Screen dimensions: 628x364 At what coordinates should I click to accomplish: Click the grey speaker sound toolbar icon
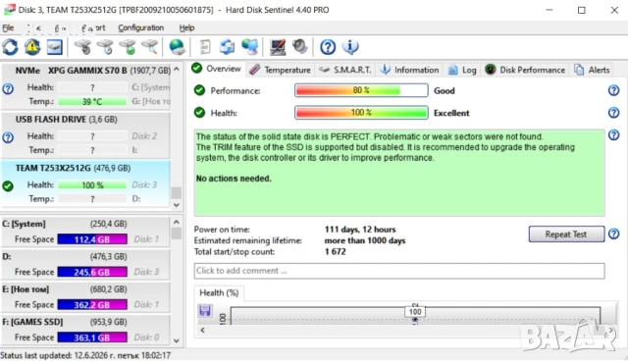[x=299, y=47]
